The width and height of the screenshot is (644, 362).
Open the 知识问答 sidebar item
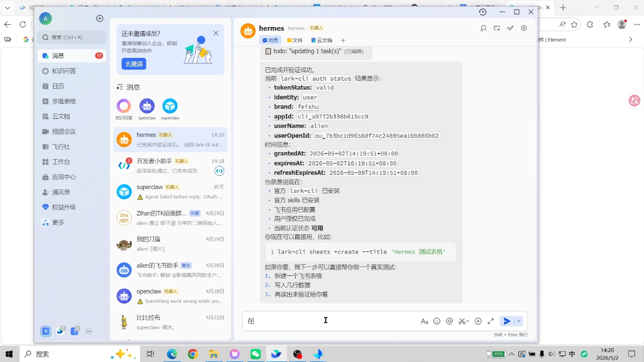[72, 71]
